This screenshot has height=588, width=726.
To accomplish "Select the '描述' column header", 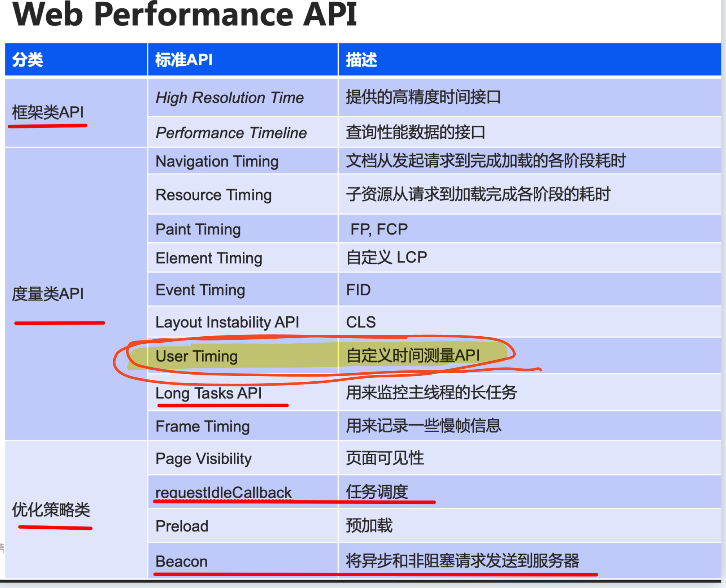I will [530, 60].
